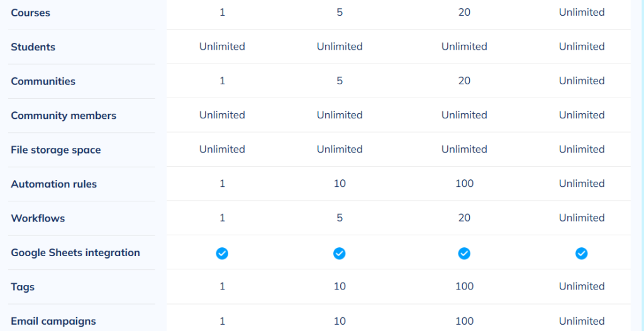Click the second Google Sheets integration checkmark icon
The image size is (644, 331).
click(339, 254)
